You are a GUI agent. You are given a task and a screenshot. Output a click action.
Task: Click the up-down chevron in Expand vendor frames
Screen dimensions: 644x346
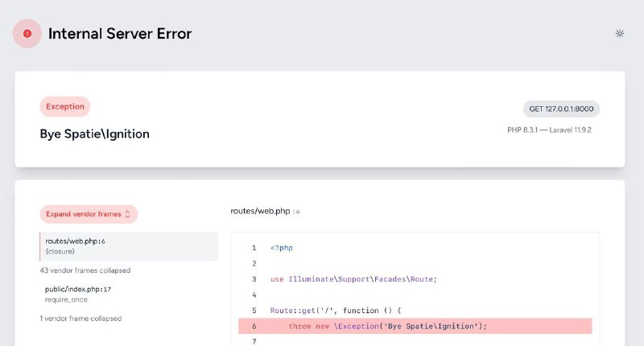coord(128,214)
